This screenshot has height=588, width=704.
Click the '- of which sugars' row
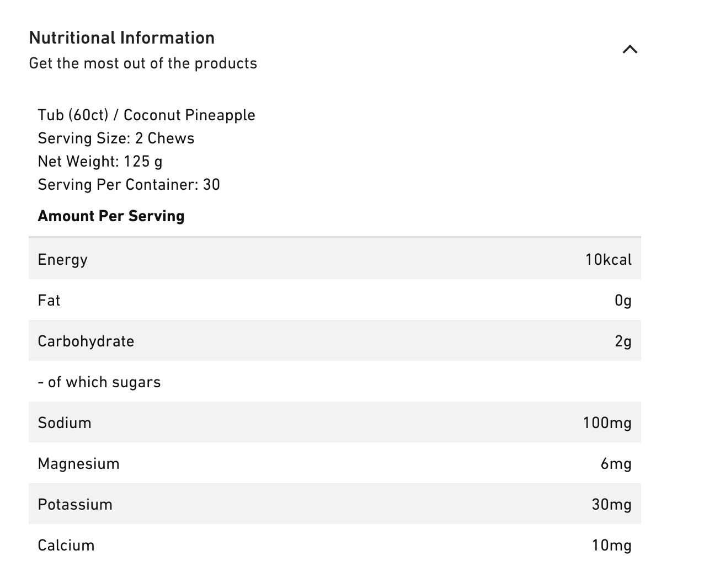[x=99, y=382]
